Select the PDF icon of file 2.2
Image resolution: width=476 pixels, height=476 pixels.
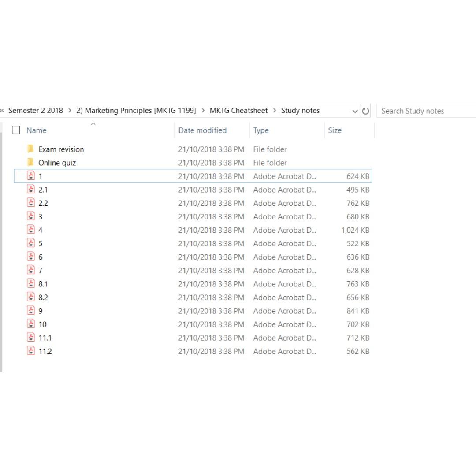coord(31,203)
